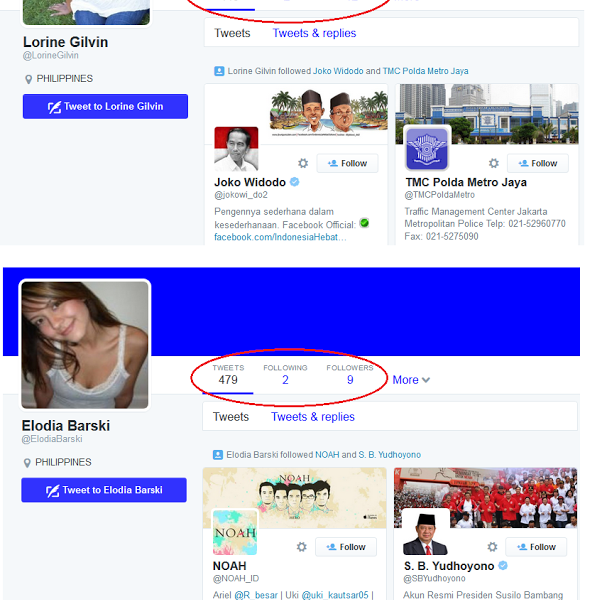Click follow-activity icon next to 'Lorine Gilvin followed'

219,71
